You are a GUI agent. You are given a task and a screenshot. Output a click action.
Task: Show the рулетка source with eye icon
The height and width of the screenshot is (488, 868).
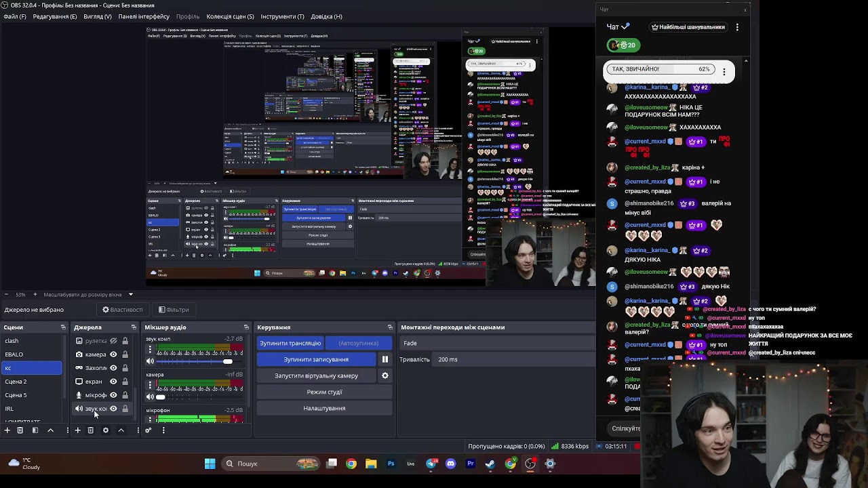click(113, 341)
